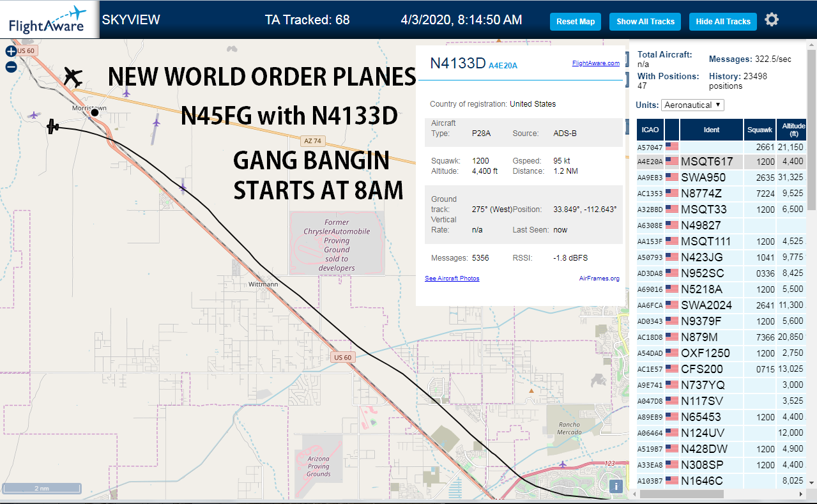Viewport: 817px width, 504px height.
Task: Click the orange triangle map marker
Action: pos(531,390)
